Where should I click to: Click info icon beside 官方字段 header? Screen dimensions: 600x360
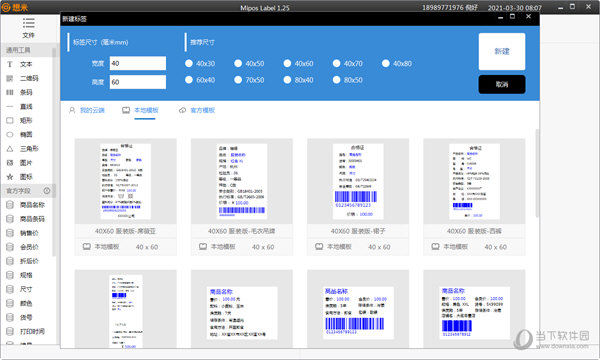47,191
